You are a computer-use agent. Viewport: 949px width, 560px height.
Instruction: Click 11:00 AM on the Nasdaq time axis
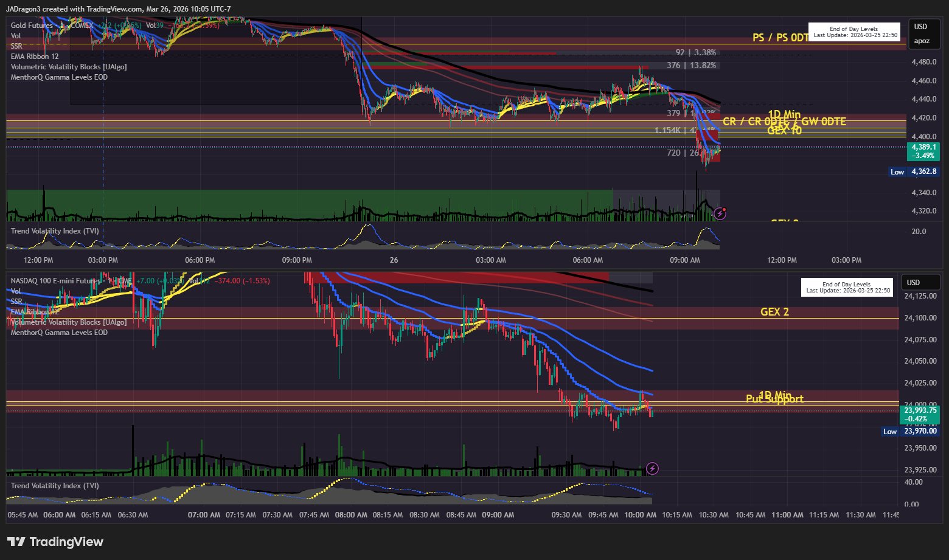pos(787,515)
